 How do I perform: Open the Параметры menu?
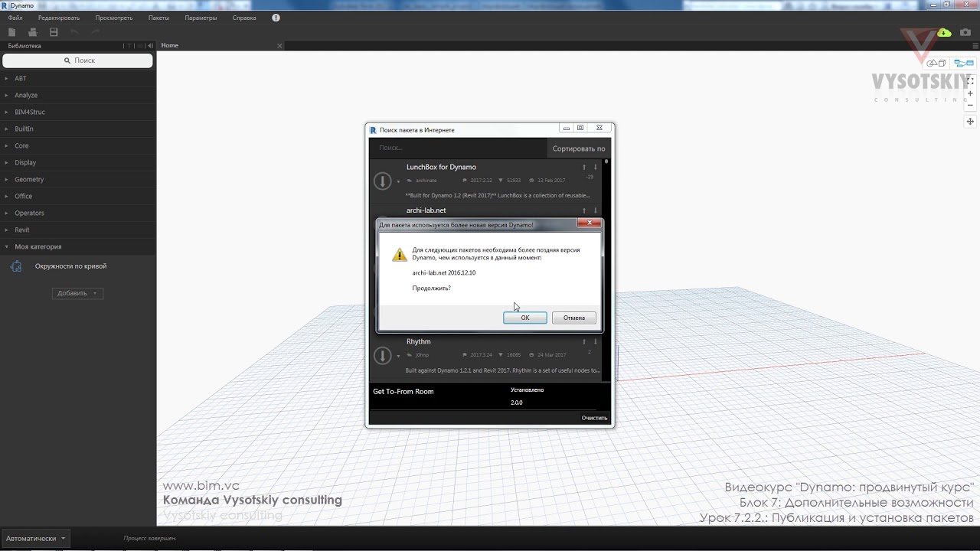click(x=201, y=18)
